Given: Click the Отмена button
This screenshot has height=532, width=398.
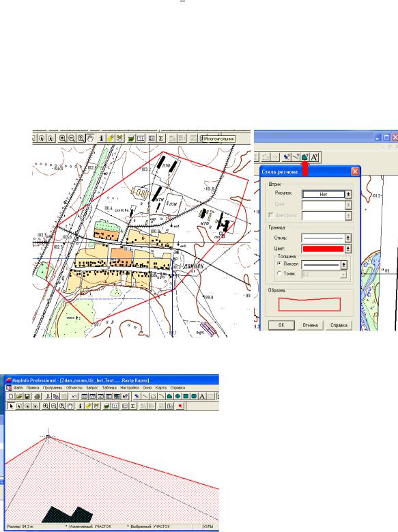Looking at the screenshot, I should click(x=310, y=325).
